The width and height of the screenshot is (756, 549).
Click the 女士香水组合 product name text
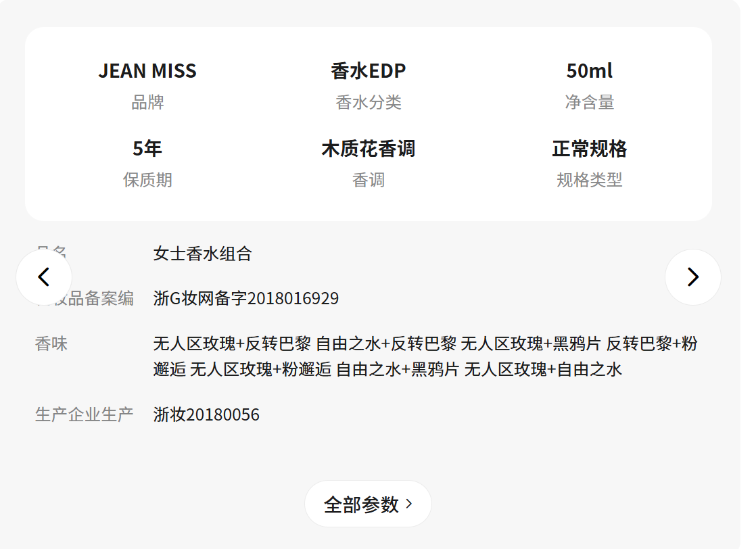click(x=203, y=254)
